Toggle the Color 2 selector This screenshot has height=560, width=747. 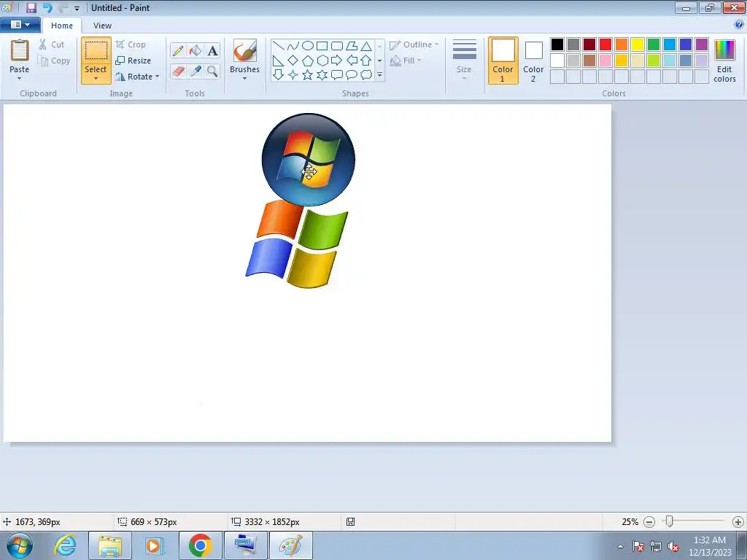[533, 61]
